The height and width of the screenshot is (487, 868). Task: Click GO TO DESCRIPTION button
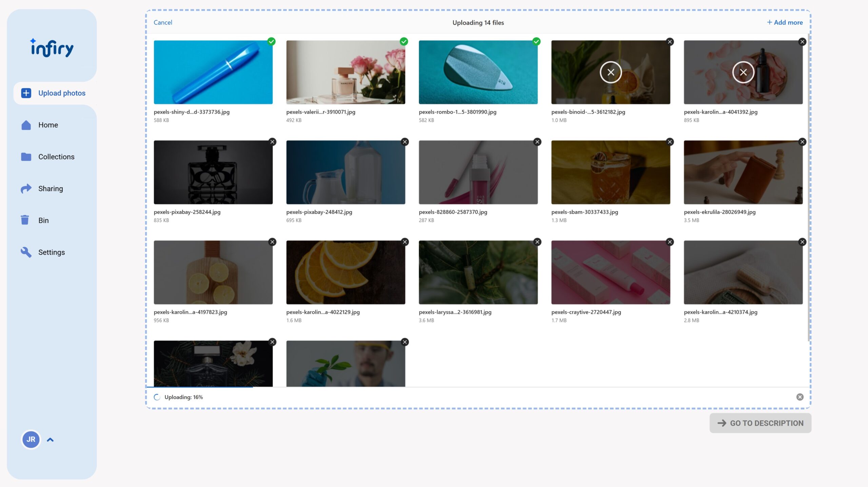(760, 423)
